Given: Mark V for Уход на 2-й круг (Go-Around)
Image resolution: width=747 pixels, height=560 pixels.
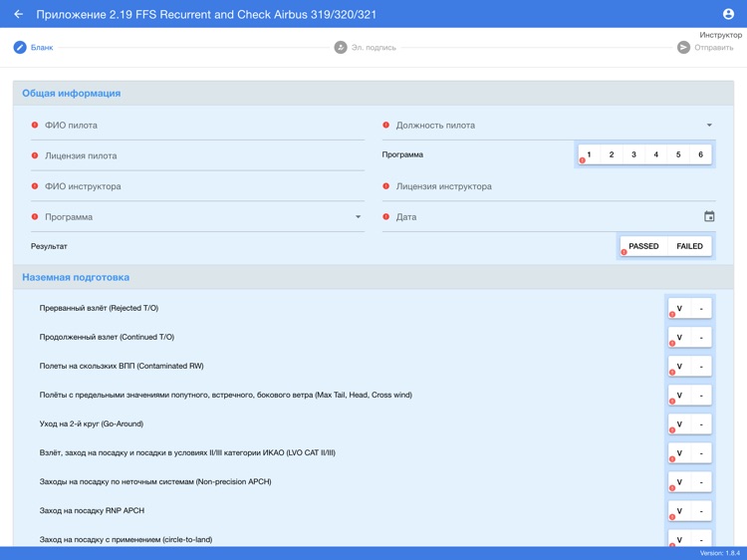Looking at the screenshot, I should tap(679, 424).
